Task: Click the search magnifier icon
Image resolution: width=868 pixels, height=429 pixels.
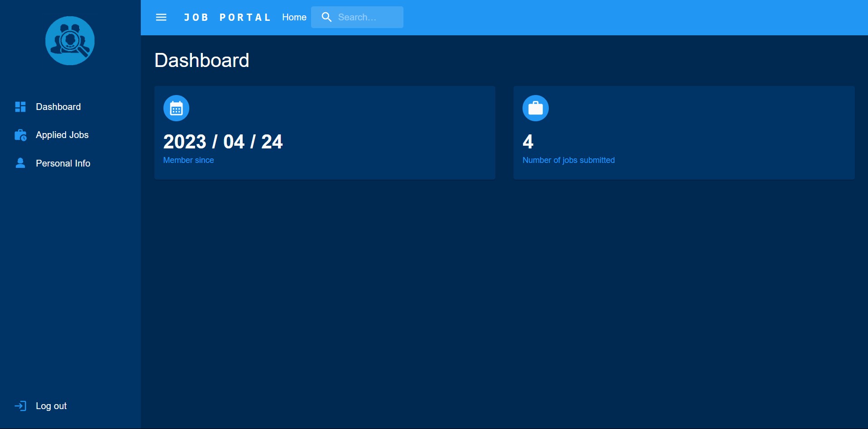Action: (327, 17)
